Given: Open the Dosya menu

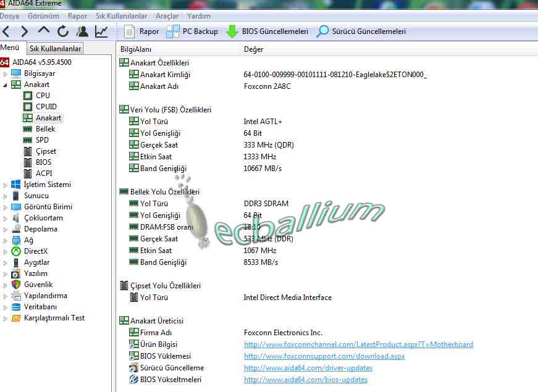Looking at the screenshot, I should coord(9,16).
